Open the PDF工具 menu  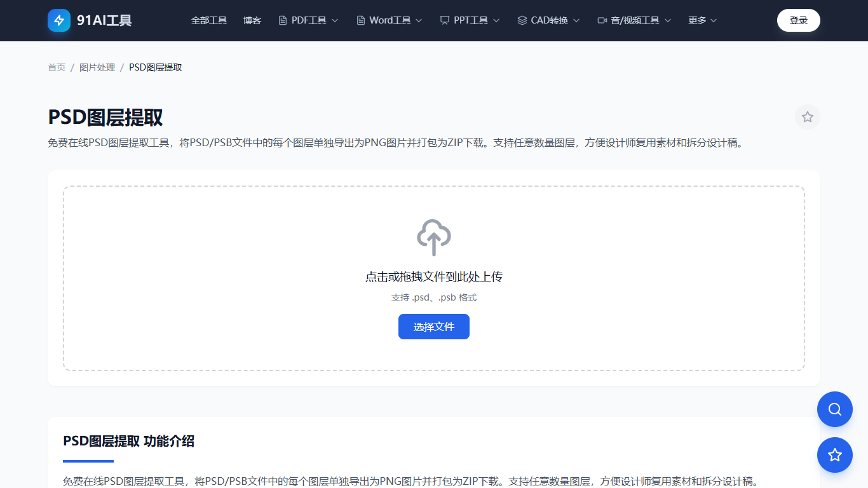[308, 20]
